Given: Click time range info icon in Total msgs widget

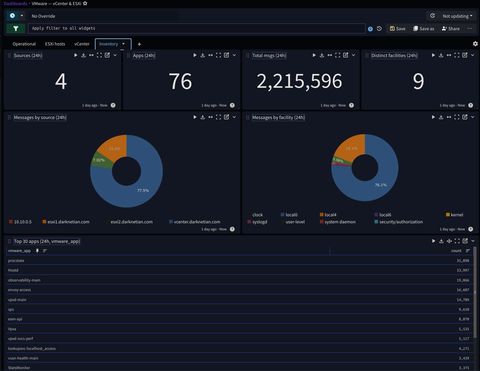Looking at the screenshot, I should tap(351, 105).
